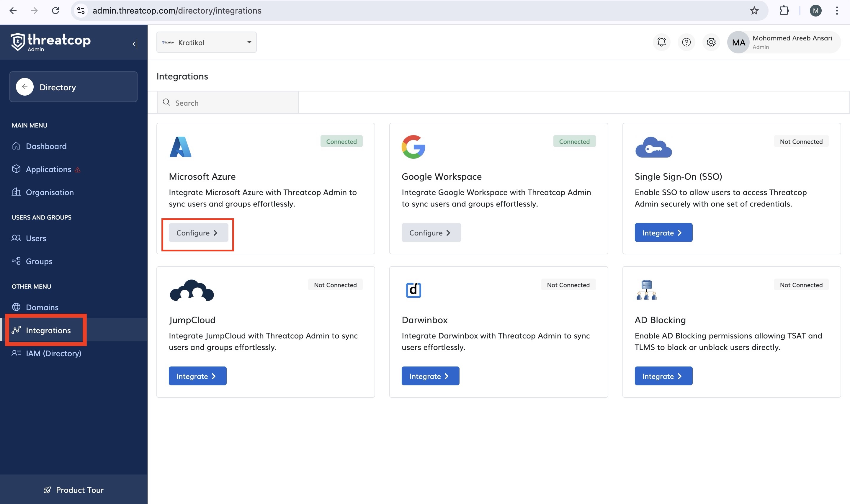
Task: Open Groups in sidebar menu
Action: [x=39, y=261]
